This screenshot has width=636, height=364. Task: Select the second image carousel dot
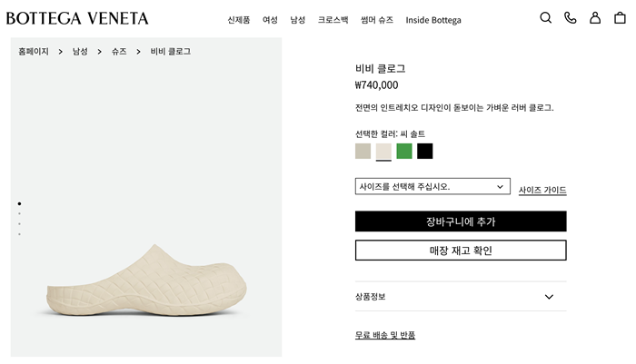point(19,214)
